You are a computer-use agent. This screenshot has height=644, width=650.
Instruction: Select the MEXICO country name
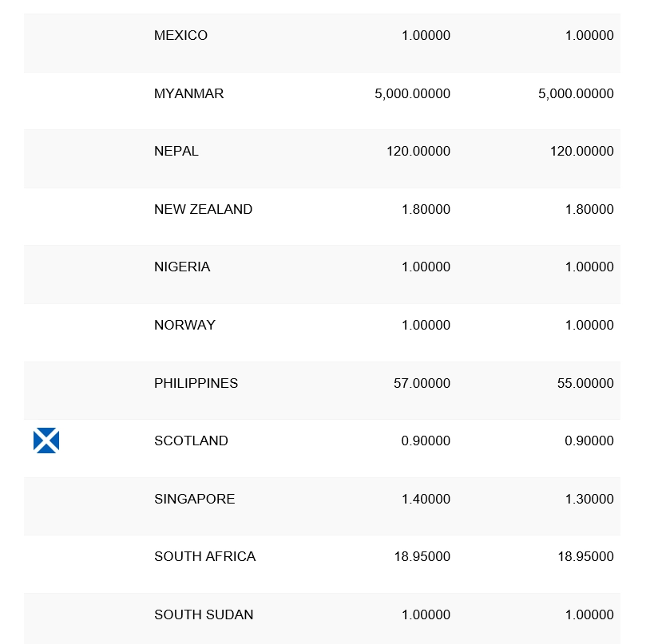pos(180,36)
